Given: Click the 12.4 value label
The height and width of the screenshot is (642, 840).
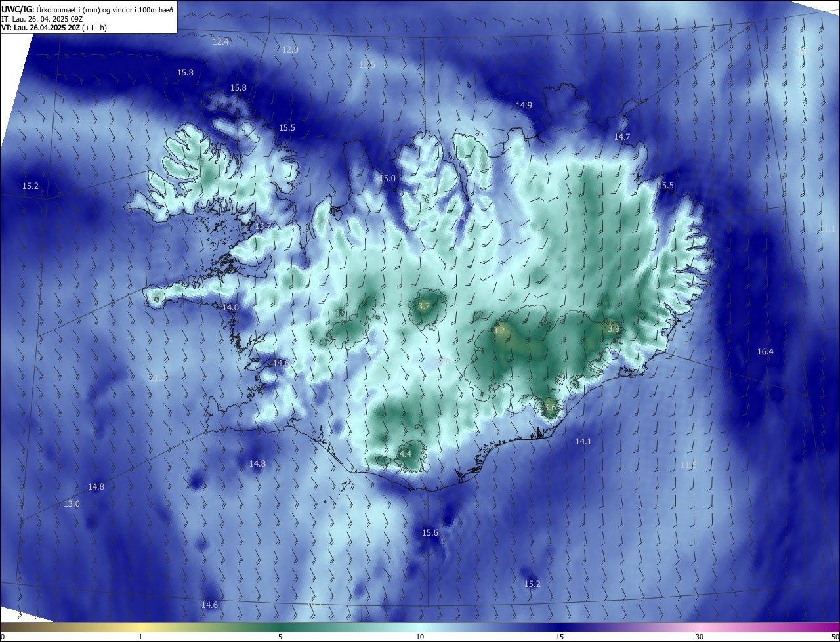Looking at the screenshot, I should [221, 41].
